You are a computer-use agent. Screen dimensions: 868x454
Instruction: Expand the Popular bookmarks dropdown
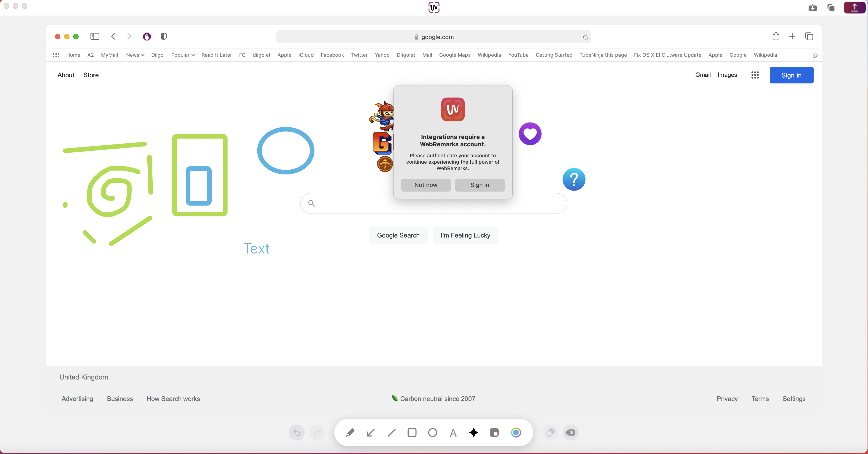click(x=183, y=55)
